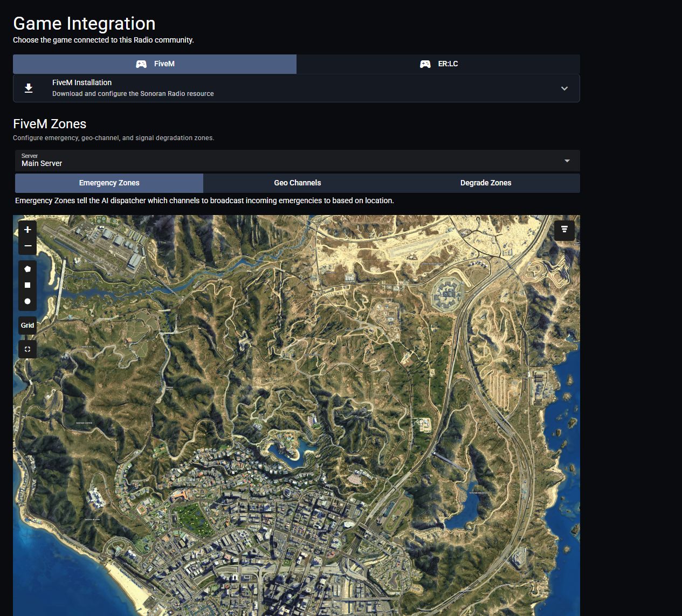The width and height of the screenshot is (682, 616).
Task: Toggle fullscreen map view
Action: (x=27, y=349)
